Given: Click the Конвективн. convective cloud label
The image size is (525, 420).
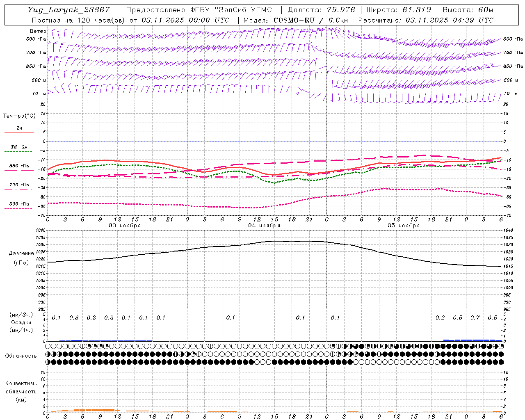Looking at the screenshot, I should pyautogui.click(x=21, y=384).
